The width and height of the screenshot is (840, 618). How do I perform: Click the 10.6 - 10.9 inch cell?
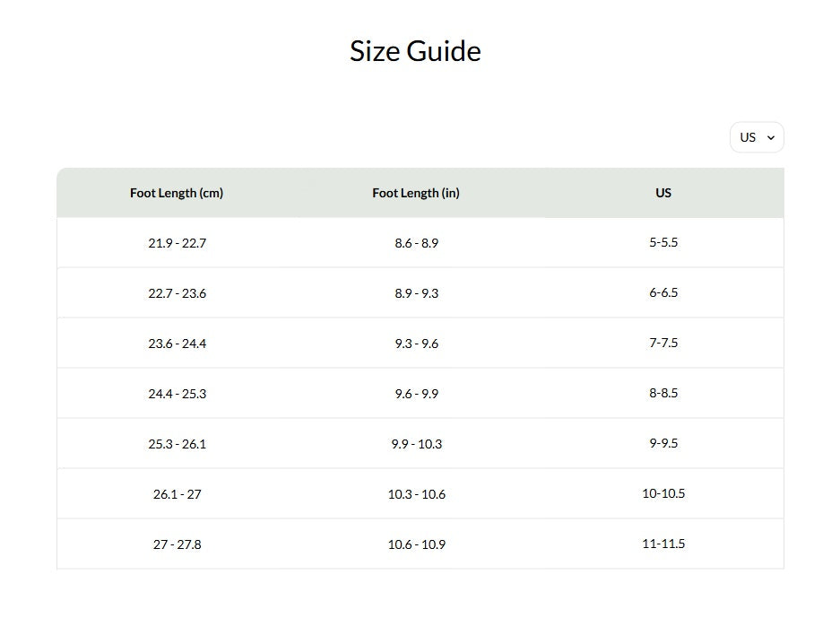pos(416,544)
